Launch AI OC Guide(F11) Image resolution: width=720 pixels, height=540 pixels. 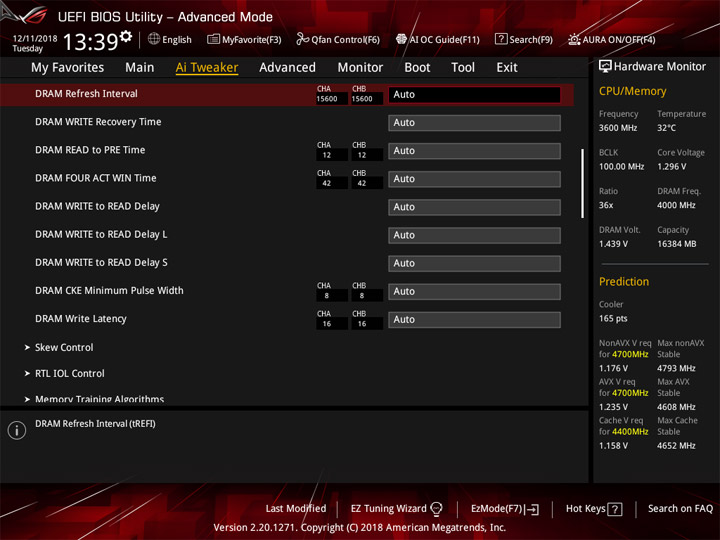[438, 39]
